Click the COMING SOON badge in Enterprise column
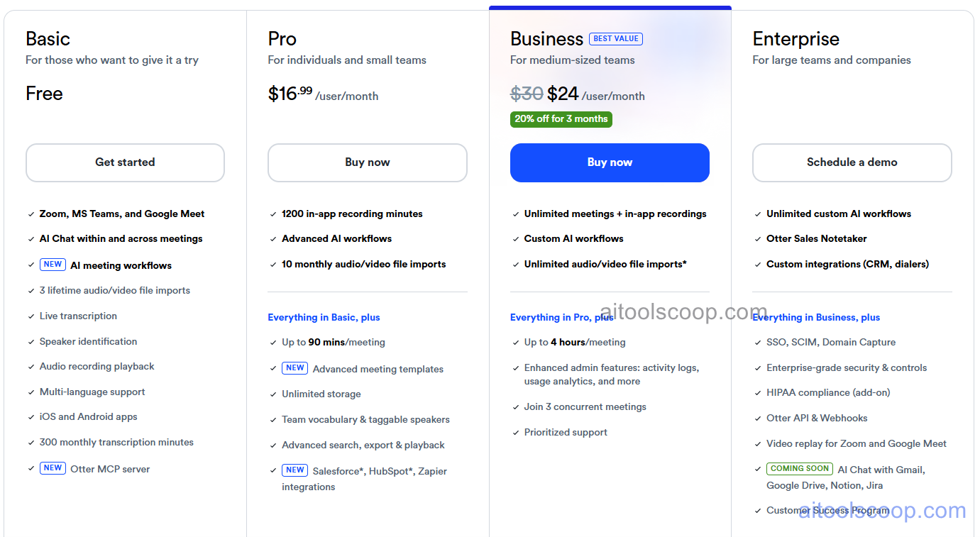 pos(799,468)
